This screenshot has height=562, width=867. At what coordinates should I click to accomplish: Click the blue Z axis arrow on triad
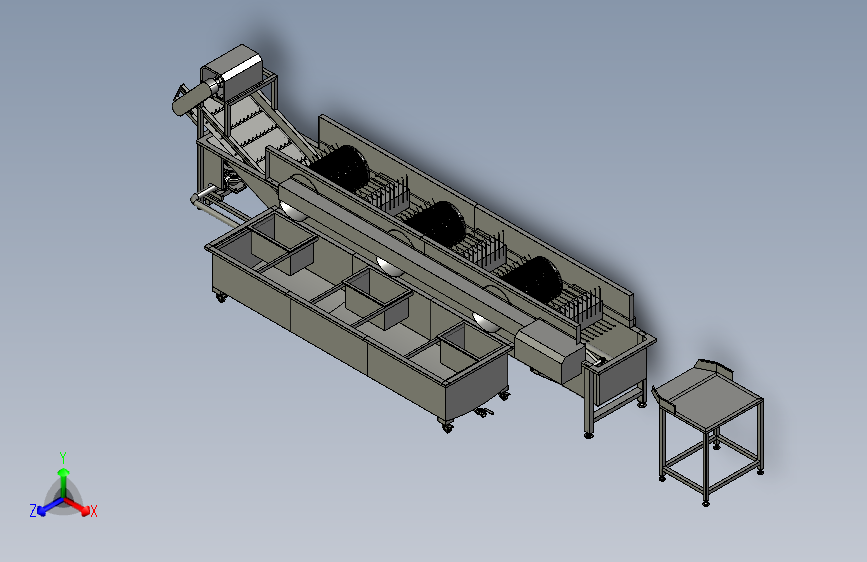49,507
